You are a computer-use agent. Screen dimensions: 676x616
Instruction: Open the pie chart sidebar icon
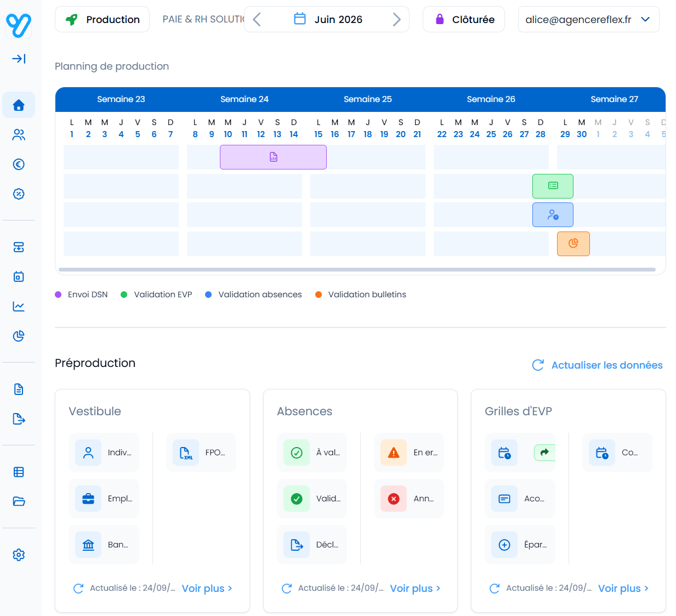pos(19,336)
